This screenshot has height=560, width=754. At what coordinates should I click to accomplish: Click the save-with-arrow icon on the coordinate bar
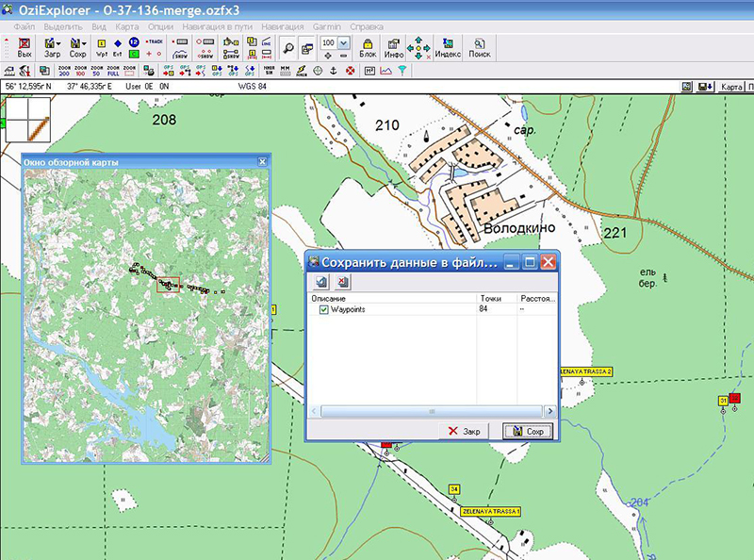pos(705,87)
